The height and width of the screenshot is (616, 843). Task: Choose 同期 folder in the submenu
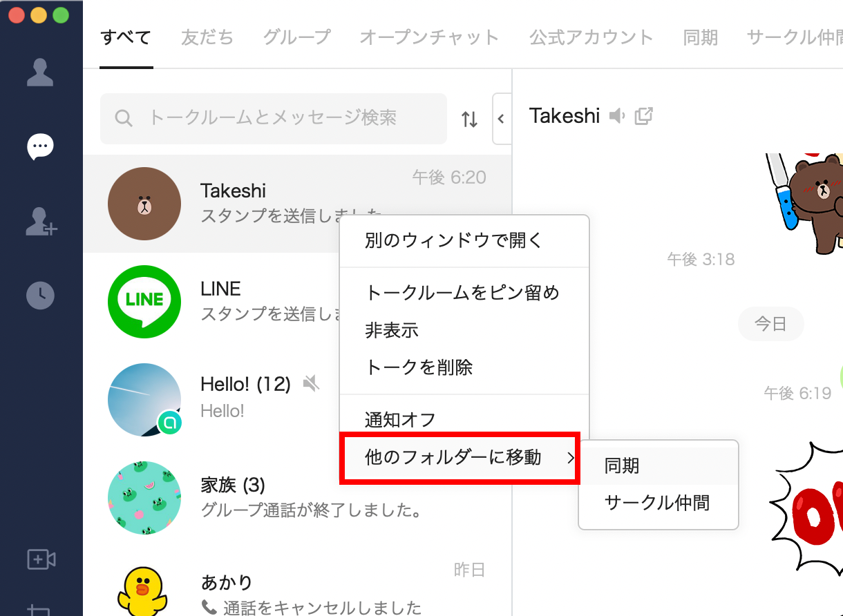pos(622,466)
